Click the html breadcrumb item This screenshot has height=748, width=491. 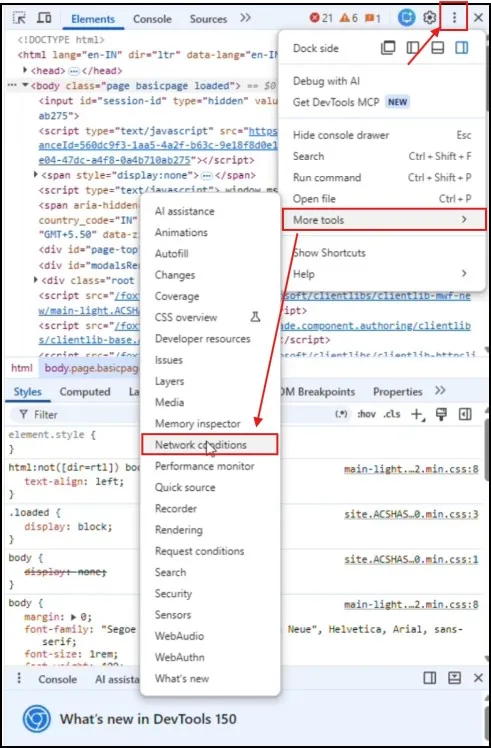pos(22,368)
